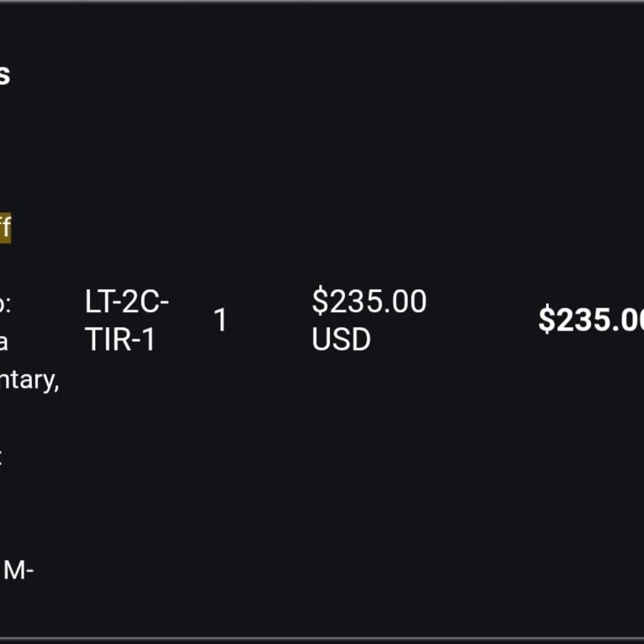Click the gray border at top edge
Viewport: 644px width, 644px height.
(x=322, y=1)
